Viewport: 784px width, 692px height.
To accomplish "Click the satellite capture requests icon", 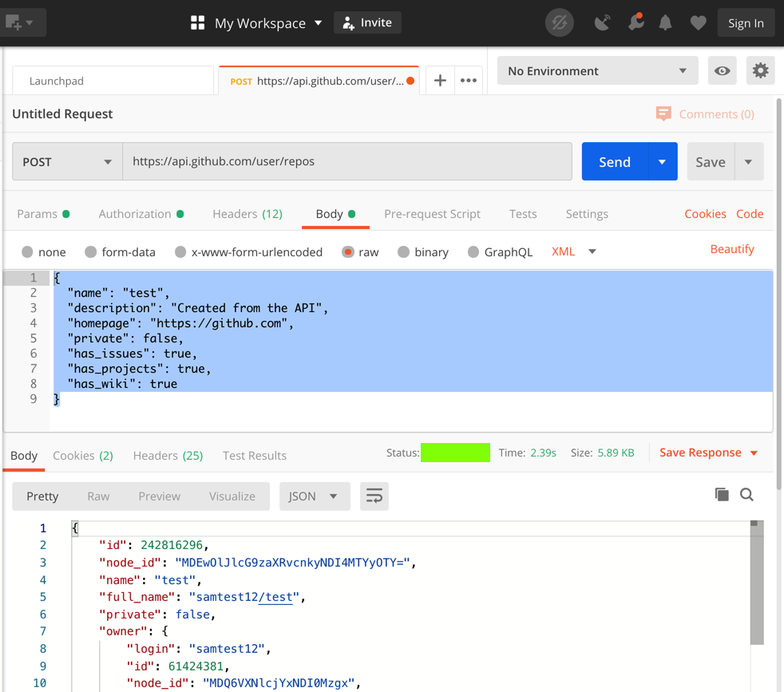I will tap(602, 23).
